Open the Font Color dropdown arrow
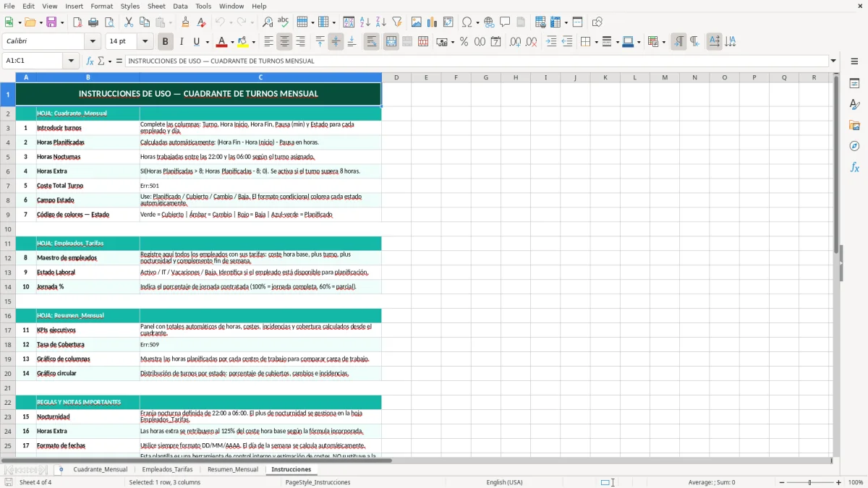 [x=232, y=42]
